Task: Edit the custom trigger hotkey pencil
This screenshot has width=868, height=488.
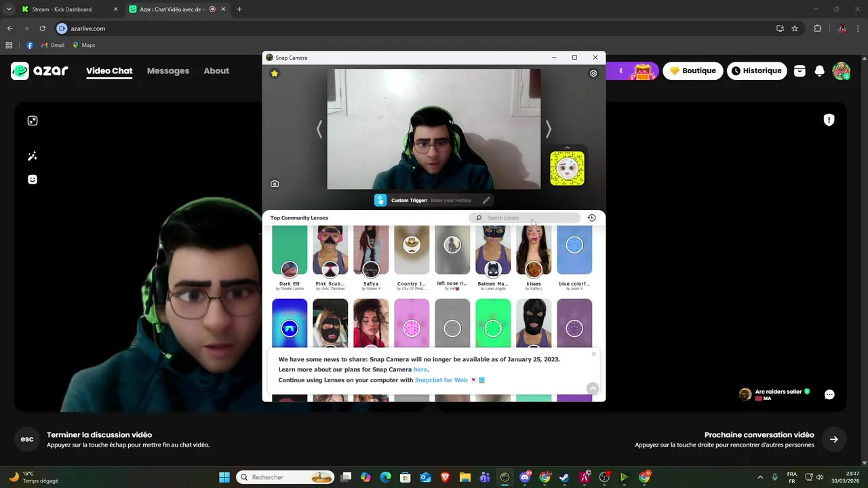Action: [x=486, y=200]
